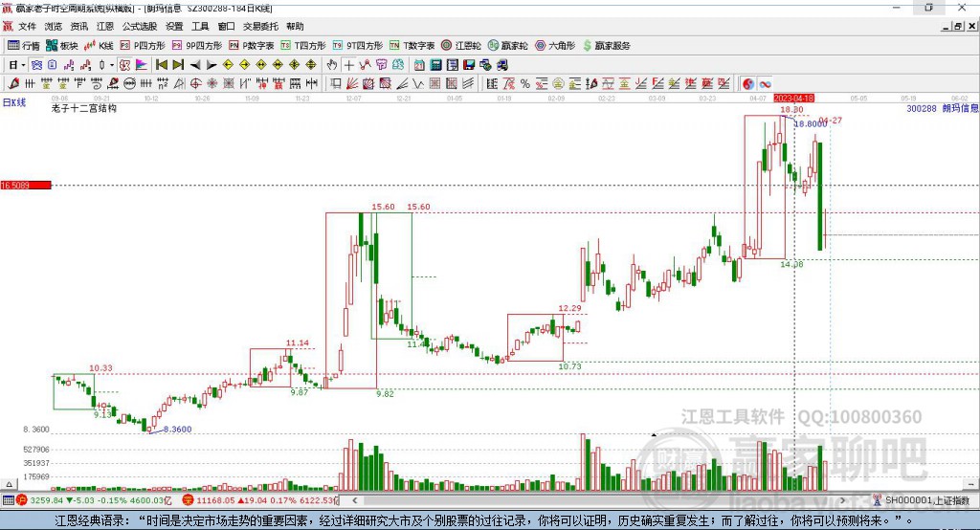
Task: Open the 窗口 menu
Action: coord(226,26)
